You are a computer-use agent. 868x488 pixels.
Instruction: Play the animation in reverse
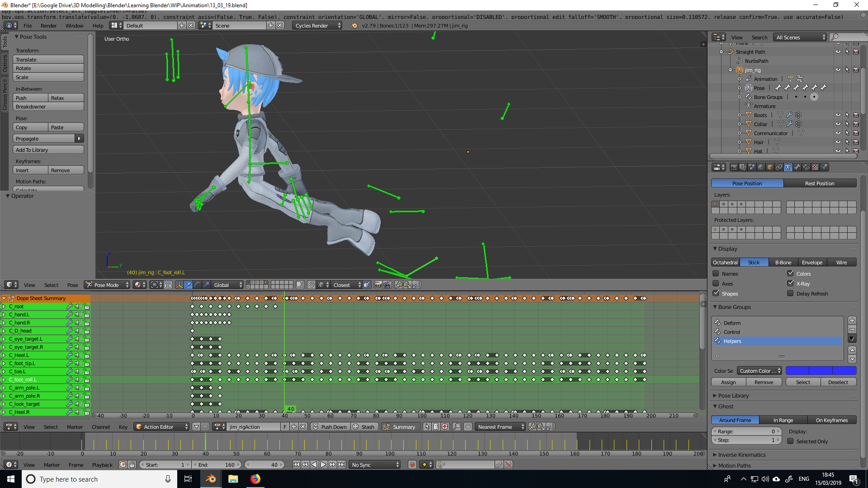[314, 465]
